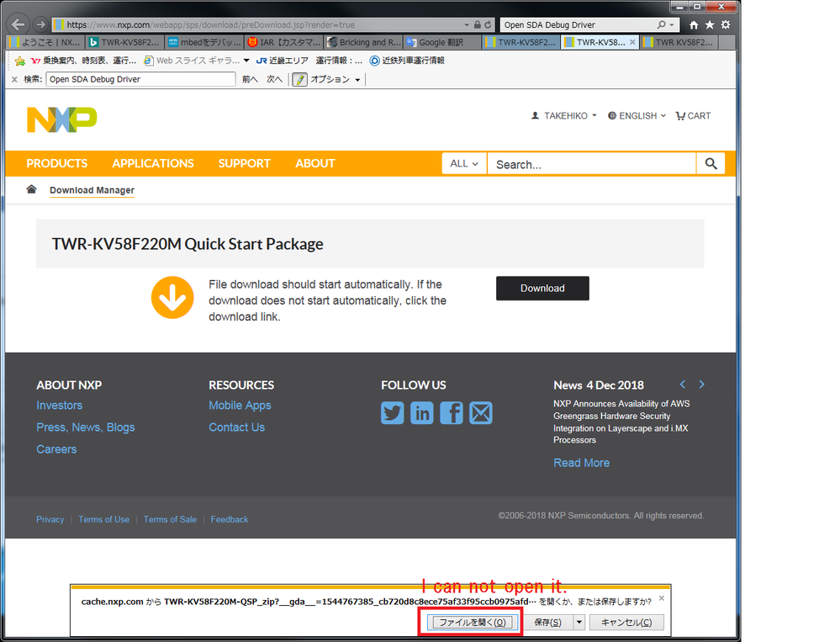Open the address bar history dropdown
This screenshot has width=840, height=642.
467,24
